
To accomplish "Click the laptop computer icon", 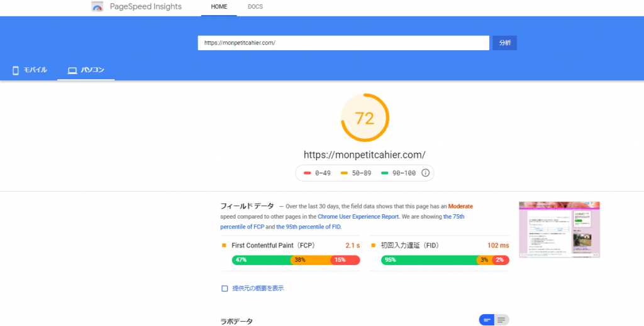I will (x=72, y=70).
